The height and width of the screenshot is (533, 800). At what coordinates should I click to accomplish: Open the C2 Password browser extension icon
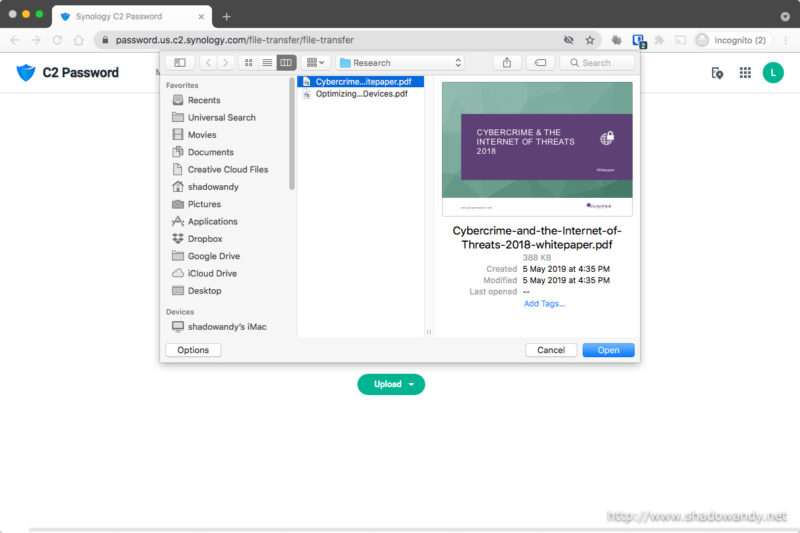(x=638, y=40)
